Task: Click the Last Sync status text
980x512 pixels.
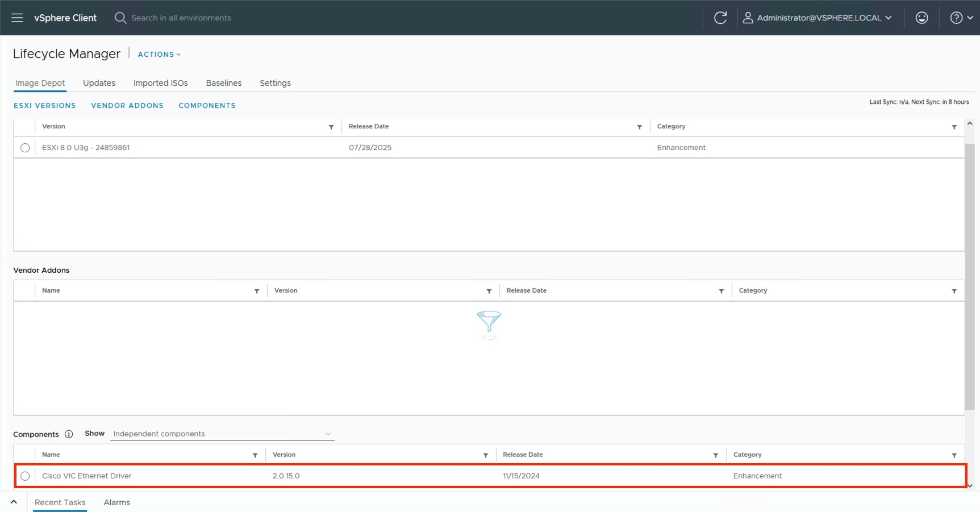Action: 919,102
